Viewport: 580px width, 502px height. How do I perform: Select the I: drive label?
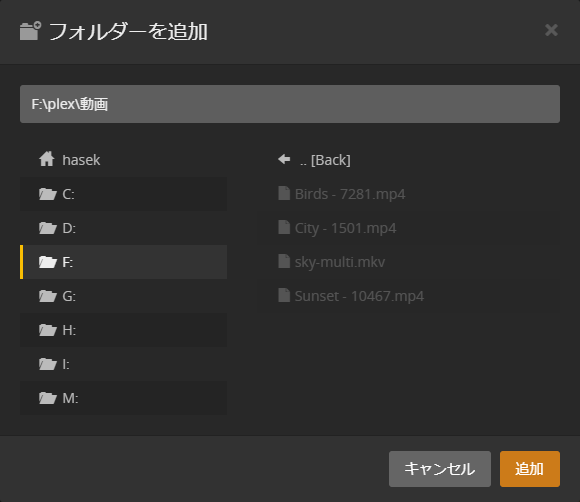tap(66, 364)
